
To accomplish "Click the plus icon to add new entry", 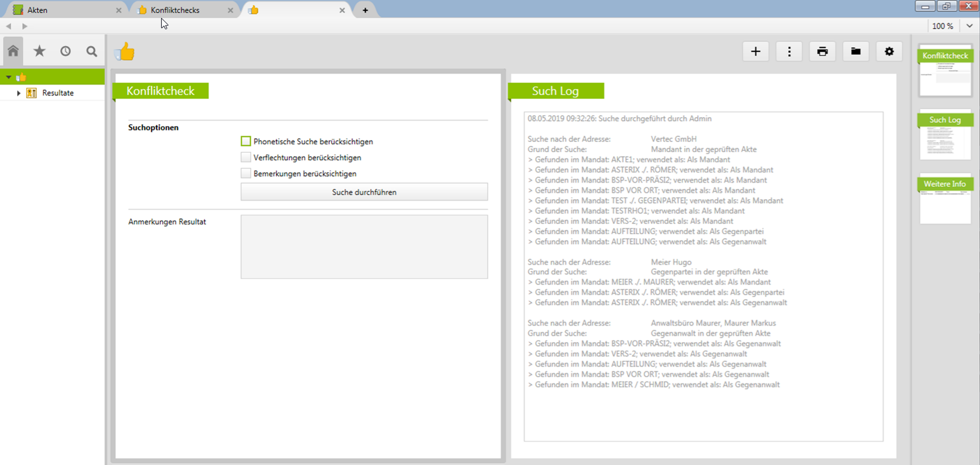I will coord(756,51).
